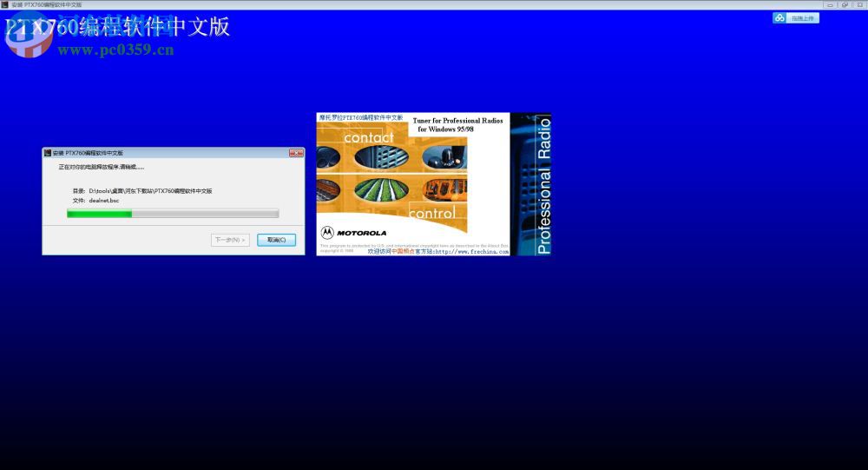The height and width of the screenshot is (470, 868).
Task: Click the 拖拽上传 label beside the cloud icon
Action: [802, 18]
